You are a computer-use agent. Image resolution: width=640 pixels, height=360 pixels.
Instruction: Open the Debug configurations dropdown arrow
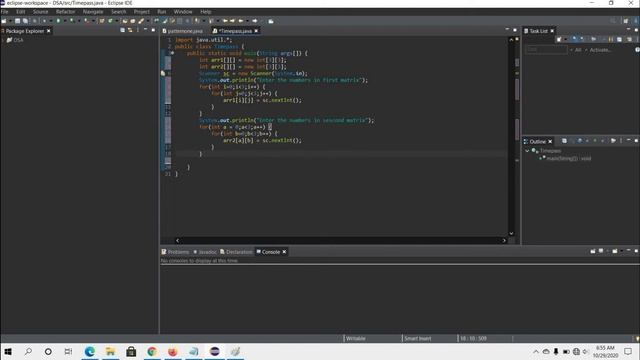click(x=51, y=21)
